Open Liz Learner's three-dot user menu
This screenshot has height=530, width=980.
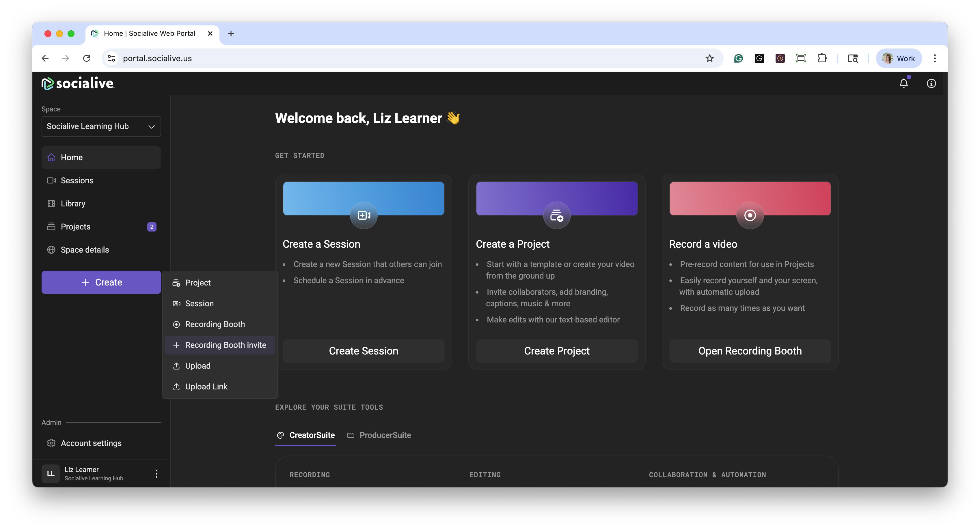coord(156,473)
